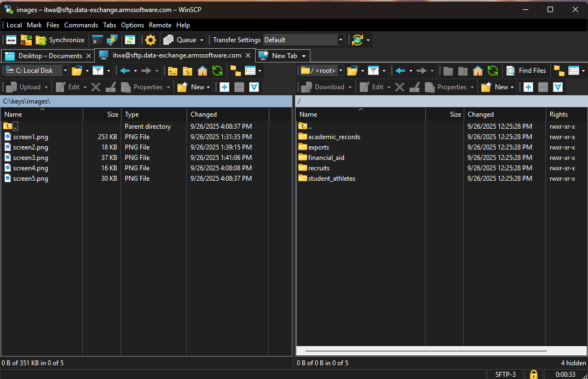588x379 pixels.
Task: Click the remote panel horizontal scrollbar
Action: tap(426, 351)
